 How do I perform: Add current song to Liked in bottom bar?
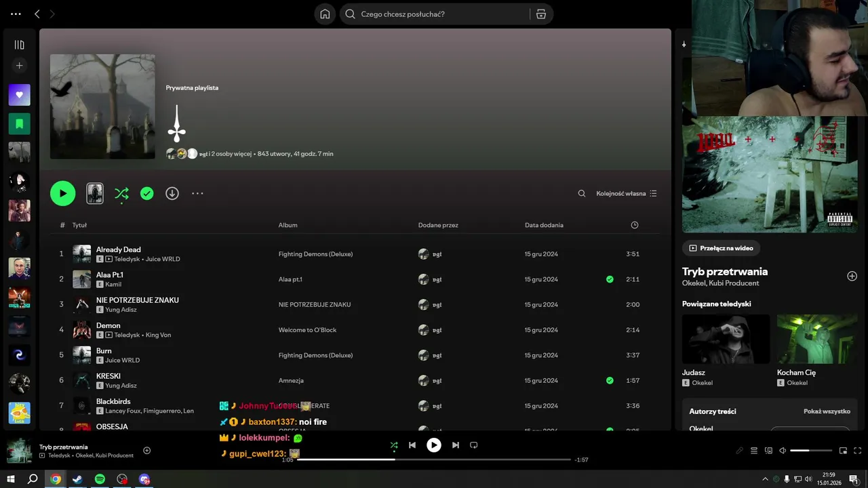[146, 451]
